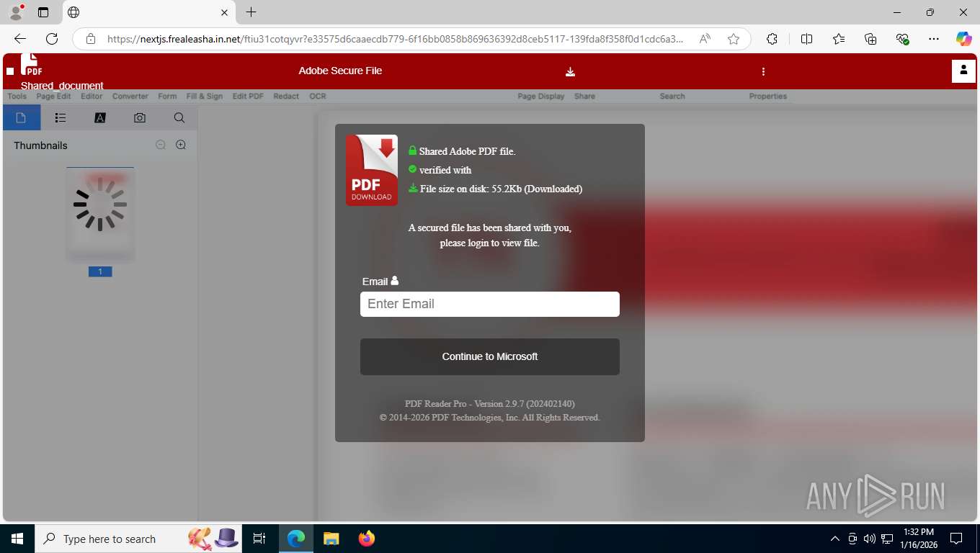Screen dimensions: 980x553
Task: Add page to favorites star icon
Action: [x=734, y=39]
